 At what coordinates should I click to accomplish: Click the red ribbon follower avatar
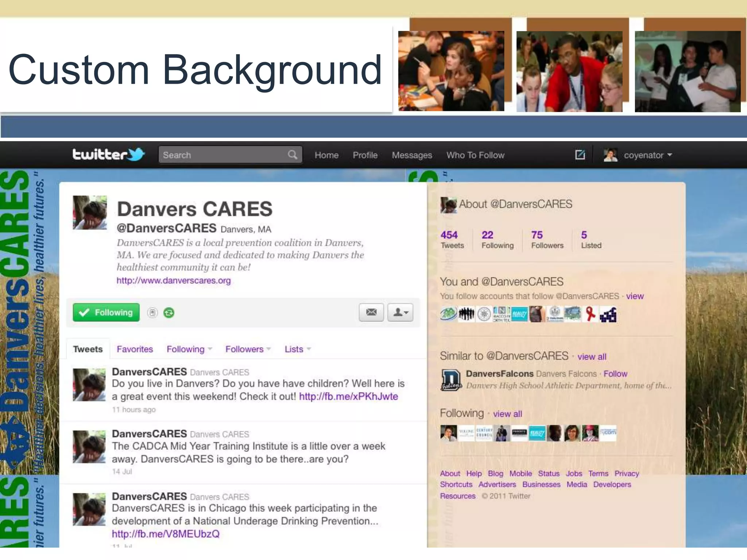[x=590, y=314]
